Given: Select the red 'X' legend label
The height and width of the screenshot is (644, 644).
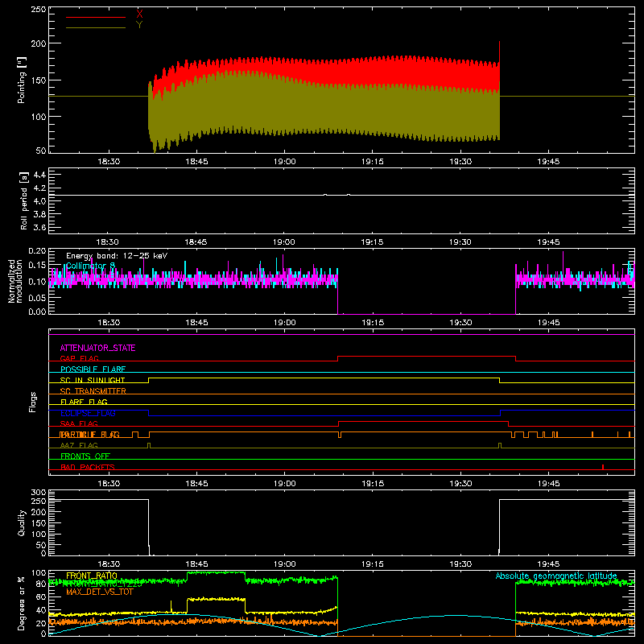Looking at the screenshot, I should (x=139, y=14).
